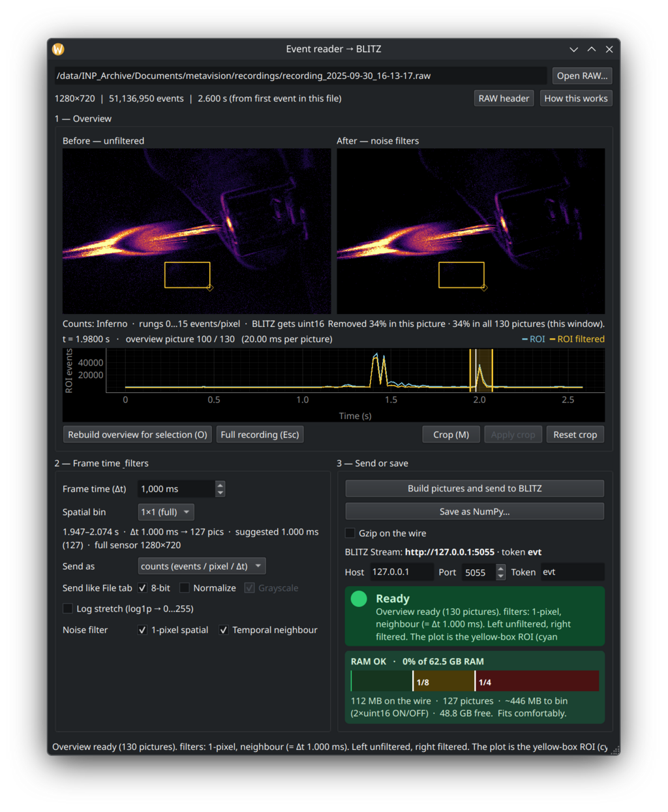Increase Port with up arrow
The image size is (668, 812).
coord(501,569)
